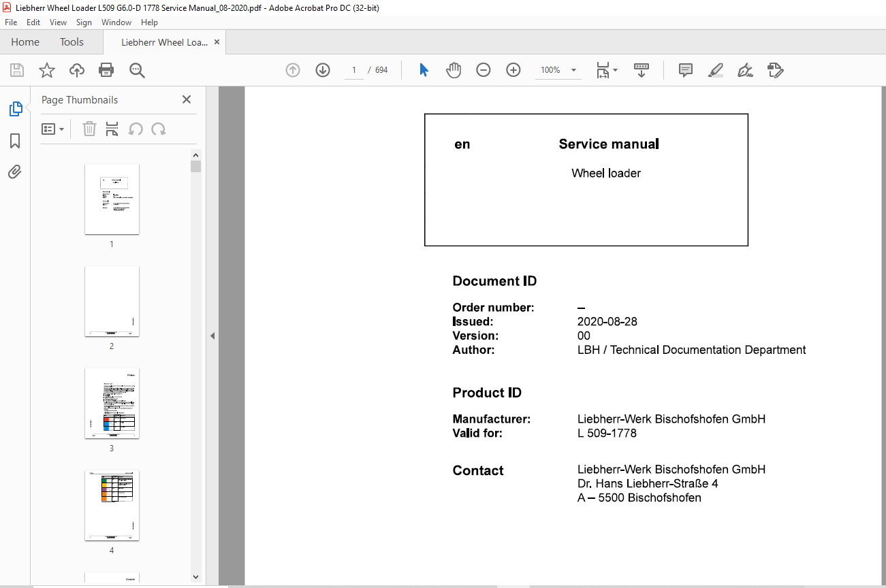
Task: Select page 1 thumbnail
Action: click(112, 199)
